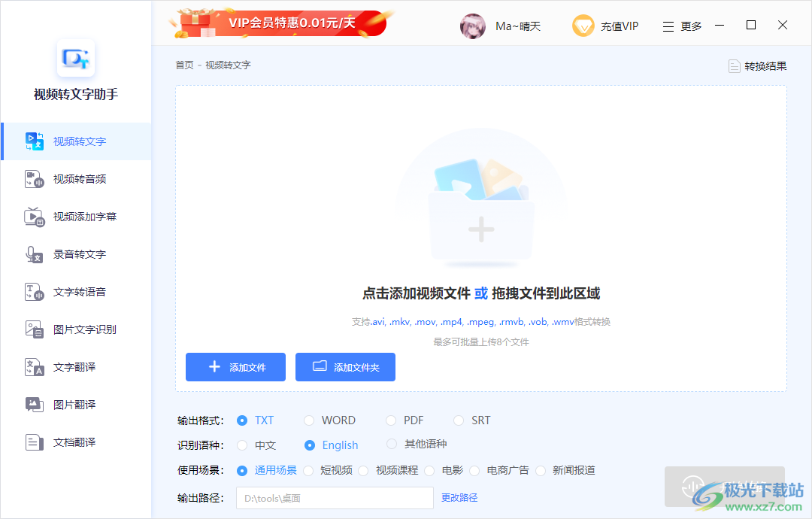Viewport: 812px width, 519px height.
Task: Click the 添加文件 button
Action: [235, 367]
